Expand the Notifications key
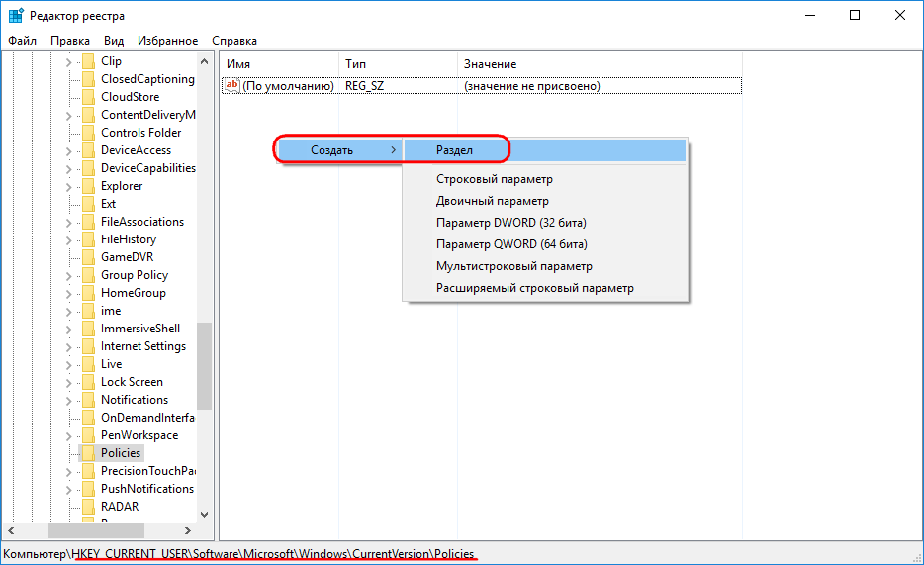This screenshot has width=924, height=565. [68, 400]
